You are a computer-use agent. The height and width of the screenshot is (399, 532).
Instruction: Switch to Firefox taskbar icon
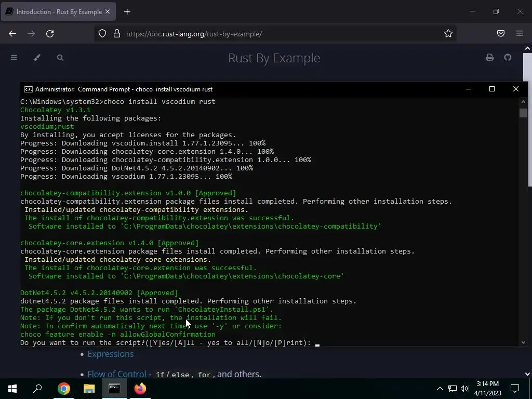tap(140, 389)
